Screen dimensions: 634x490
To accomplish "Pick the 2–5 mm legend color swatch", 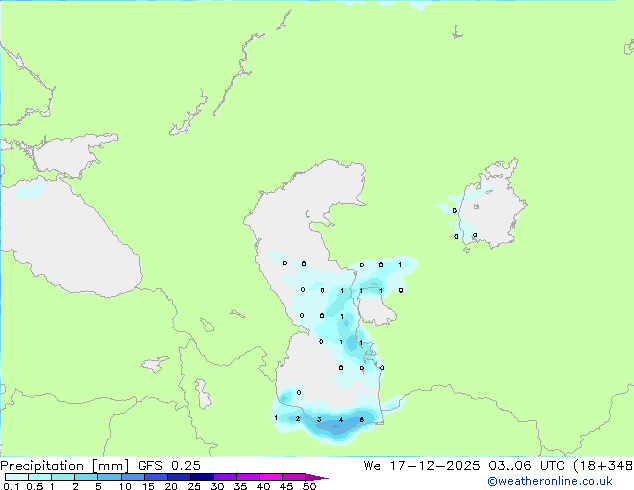I will [x=86, y=477].
